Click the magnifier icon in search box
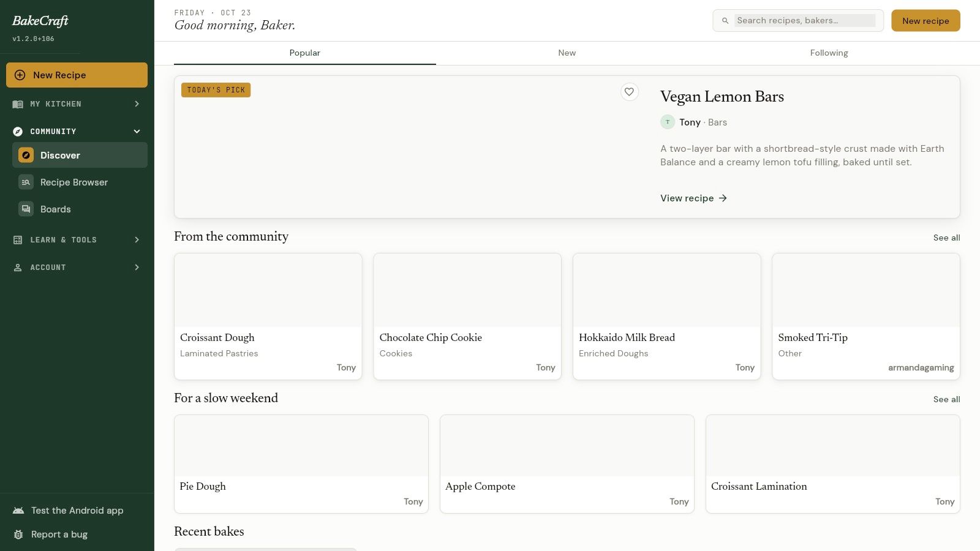The width and height of the screenshot is (980, 551). (725, 21)
